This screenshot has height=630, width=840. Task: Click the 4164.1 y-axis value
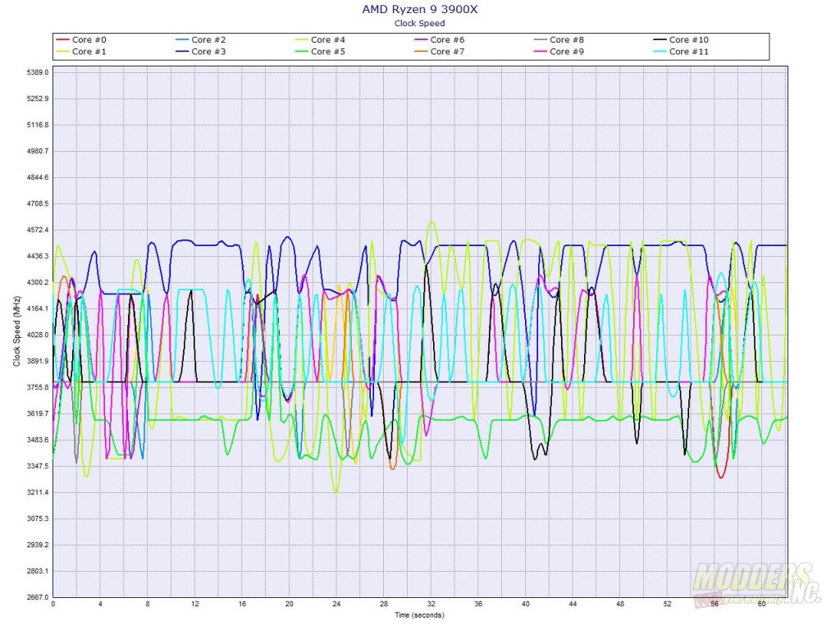38,308
